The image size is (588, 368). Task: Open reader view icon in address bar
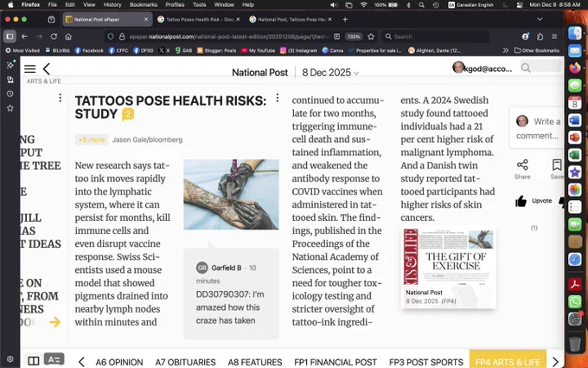(x=336, y=36)
